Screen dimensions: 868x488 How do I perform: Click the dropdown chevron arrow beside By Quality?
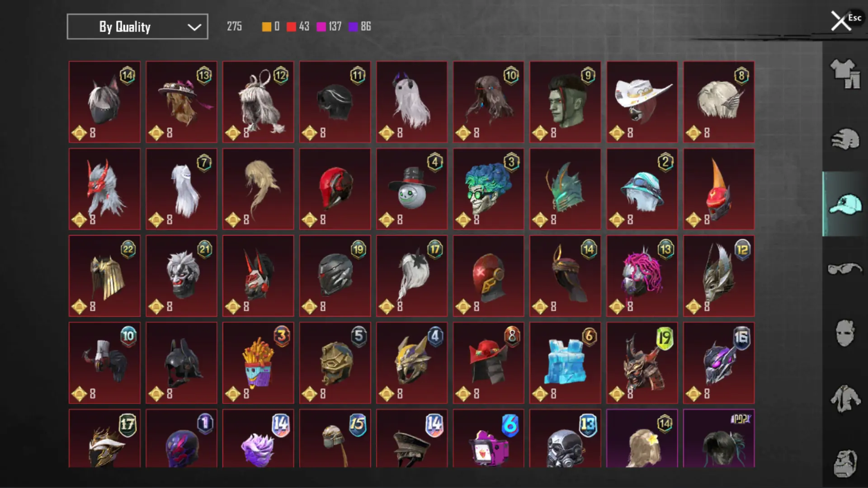194,27
